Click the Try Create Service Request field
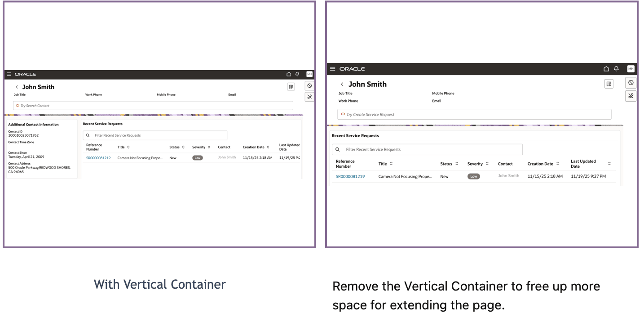Viewport: 644px width, 331px height. coord(474,114)
